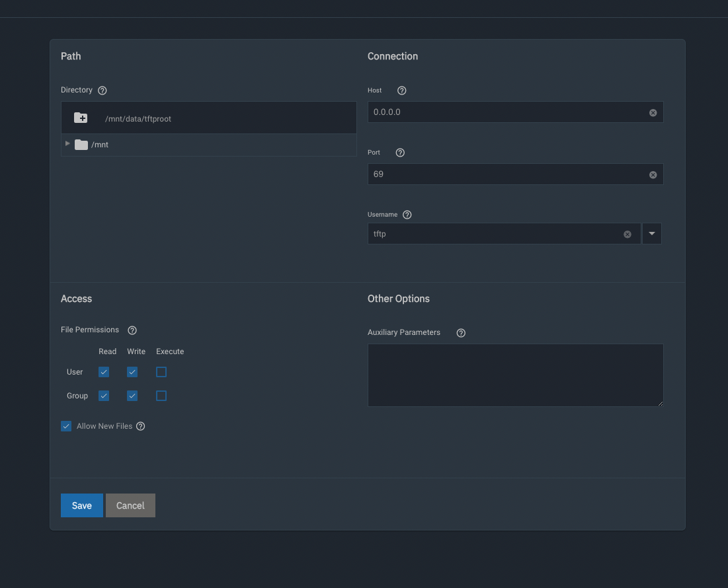Screen dimensions: 728x588
Task: Uncheck User Read permission
Action: click(x=104, y=373)
